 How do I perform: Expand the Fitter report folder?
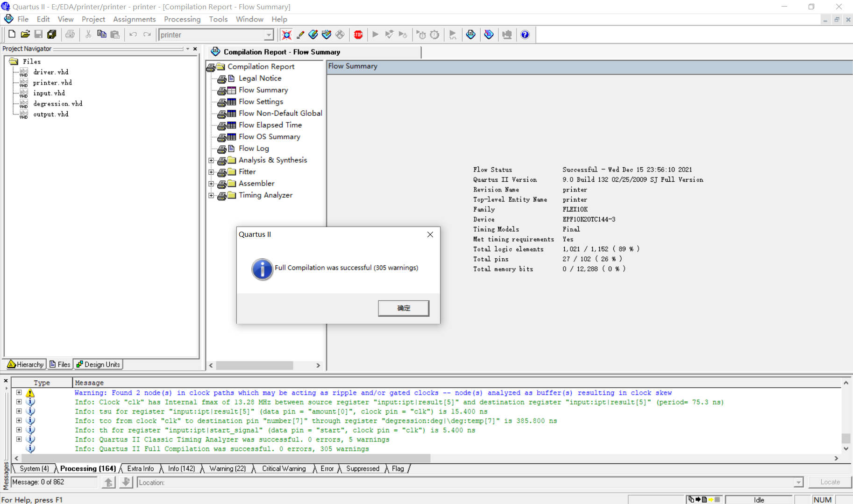211,172
